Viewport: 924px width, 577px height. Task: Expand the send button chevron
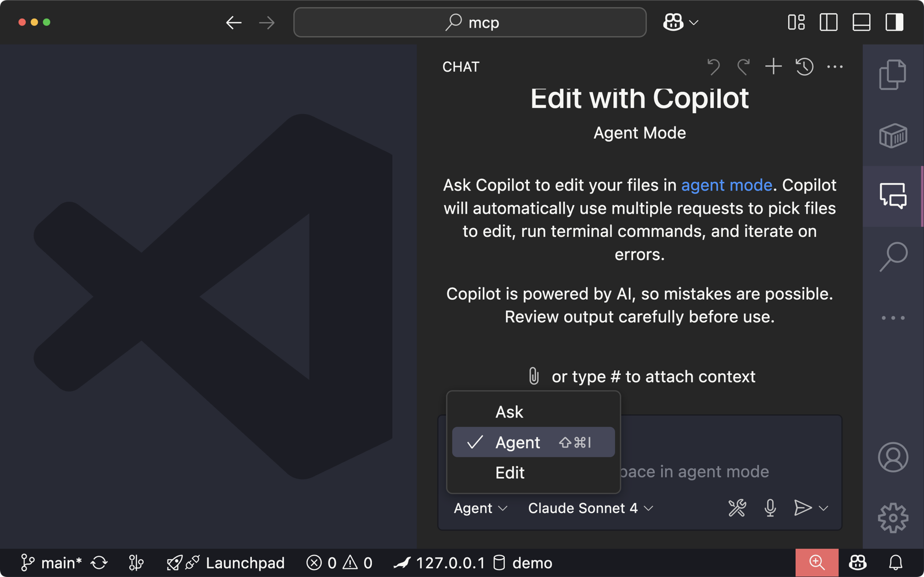[x=822, y=509]
